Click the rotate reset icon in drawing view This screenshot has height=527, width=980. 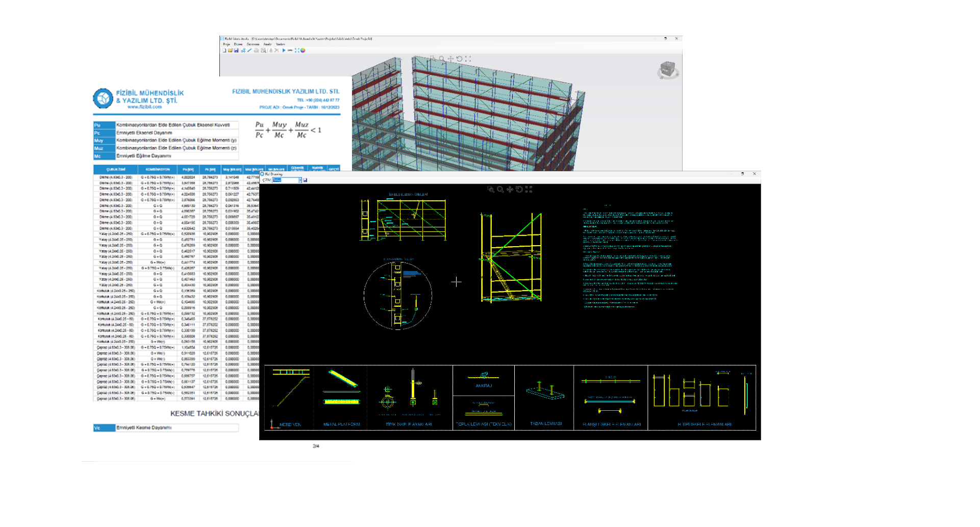click(x=519, y=189)
